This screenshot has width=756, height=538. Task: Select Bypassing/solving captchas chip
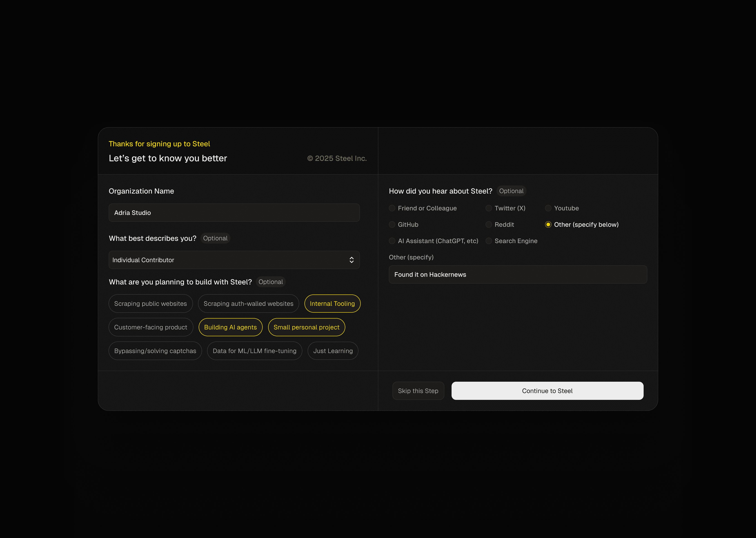pyautogui.click(x=155, y=351)
